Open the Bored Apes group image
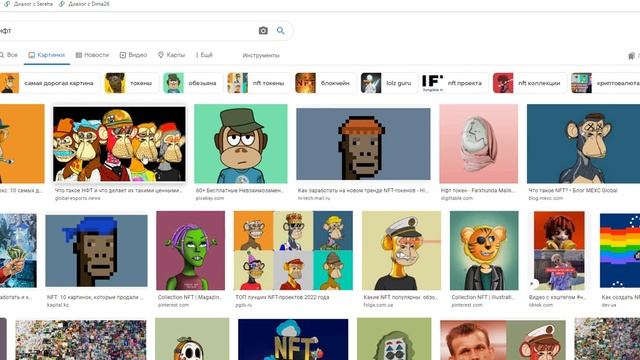This screenshot has height=360, width=640. [119, 144]
